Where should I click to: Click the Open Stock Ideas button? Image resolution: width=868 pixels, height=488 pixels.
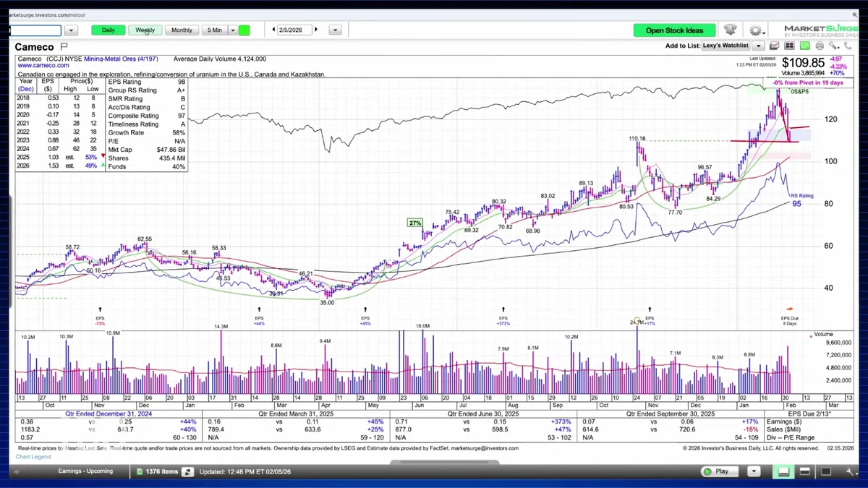(x=674, y=30)
